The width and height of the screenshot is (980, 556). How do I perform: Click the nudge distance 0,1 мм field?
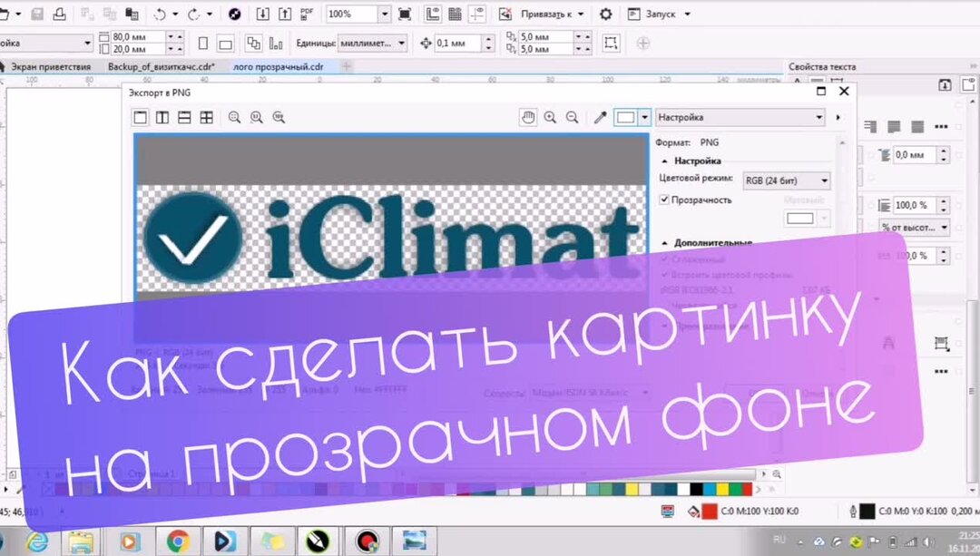coord(458,44)
